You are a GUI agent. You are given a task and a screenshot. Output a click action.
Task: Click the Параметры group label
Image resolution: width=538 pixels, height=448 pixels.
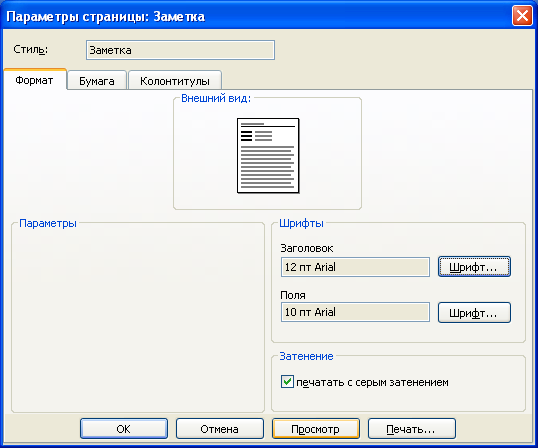pos(48,223)
